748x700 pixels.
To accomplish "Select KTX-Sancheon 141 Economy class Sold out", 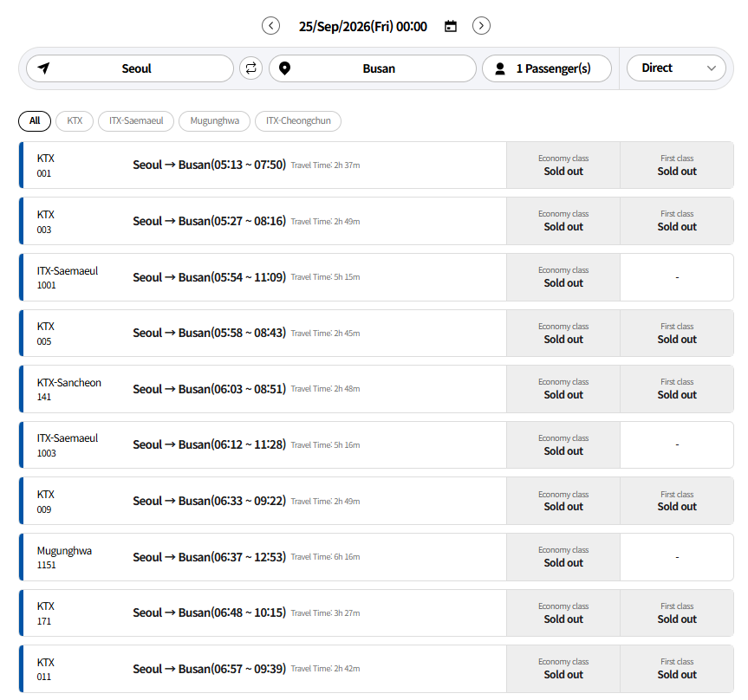I will [x=563, y=389].
